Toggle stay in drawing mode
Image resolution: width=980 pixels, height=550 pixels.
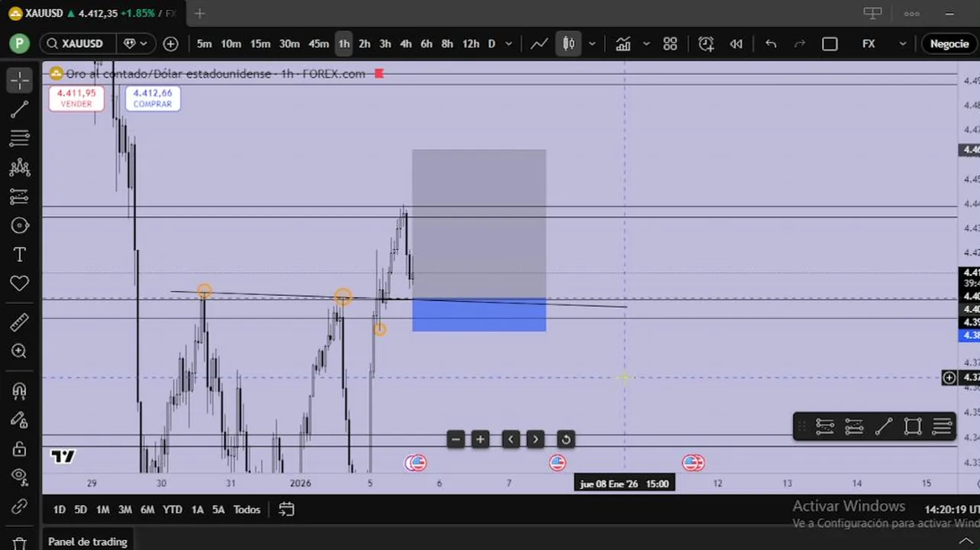(19, 419)
